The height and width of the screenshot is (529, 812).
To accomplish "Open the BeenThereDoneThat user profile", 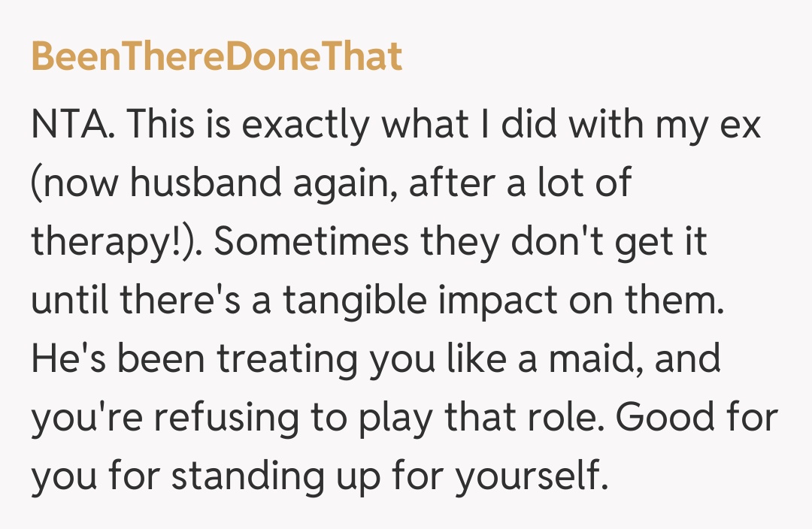I will click(x=217, y=57).
